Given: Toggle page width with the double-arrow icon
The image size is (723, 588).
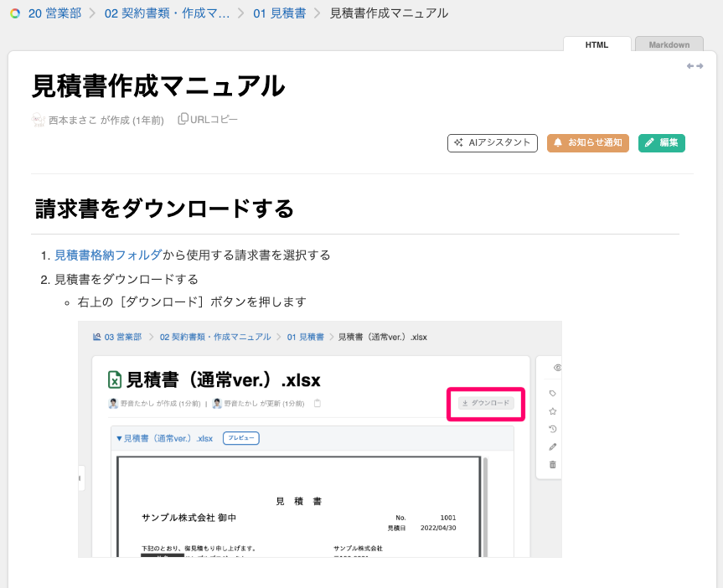Looking at the screenshot, I should click(x=695, y=66).
